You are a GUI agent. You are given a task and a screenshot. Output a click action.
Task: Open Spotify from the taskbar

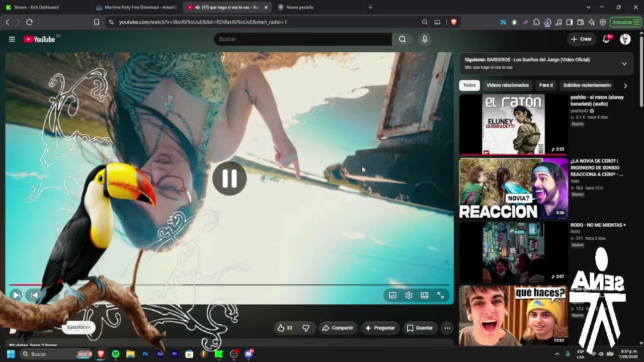116,354
